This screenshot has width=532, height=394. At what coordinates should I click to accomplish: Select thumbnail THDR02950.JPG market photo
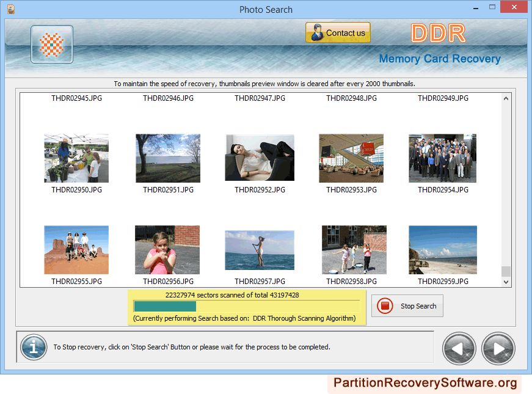[76, 158]
